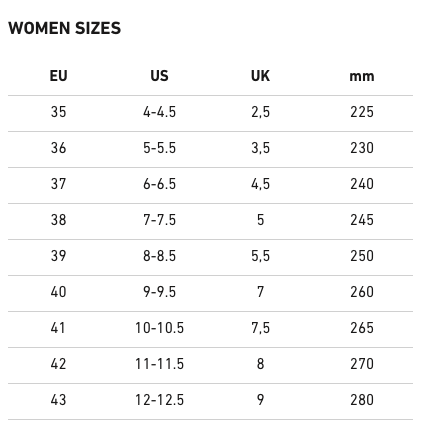
Task: Click the 225 mm cell
Action: pyautogui.click(x=362, y=112)
